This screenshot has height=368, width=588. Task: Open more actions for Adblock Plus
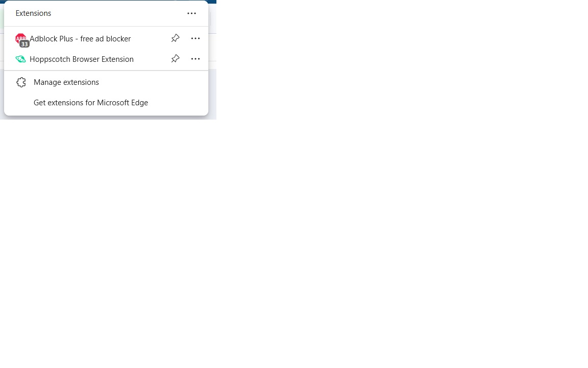tap(195, 38)
